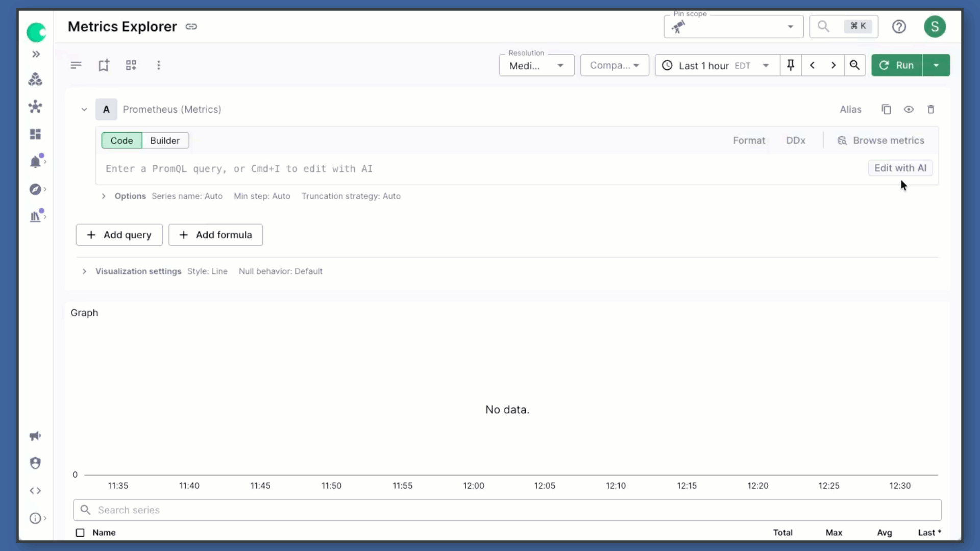Screen dimensions: 980x551
Task: Open the topology hub icon in sidebar
Action: tap(35, 107)
